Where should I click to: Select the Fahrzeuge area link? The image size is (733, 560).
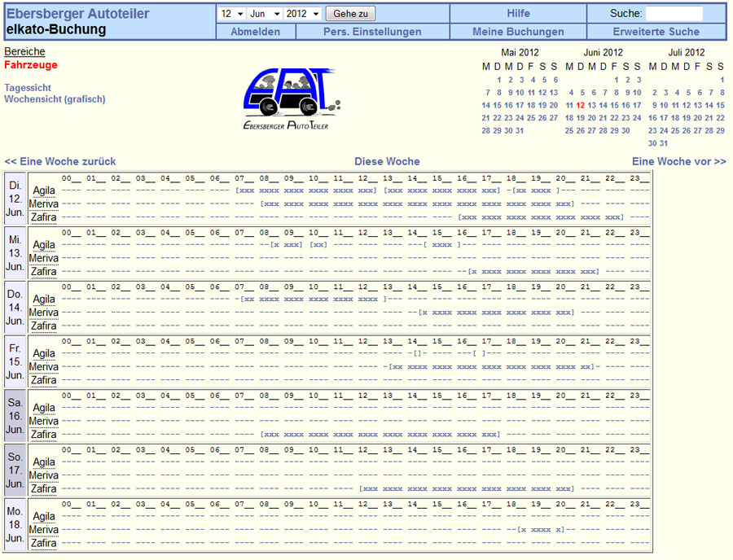(31, 65)
